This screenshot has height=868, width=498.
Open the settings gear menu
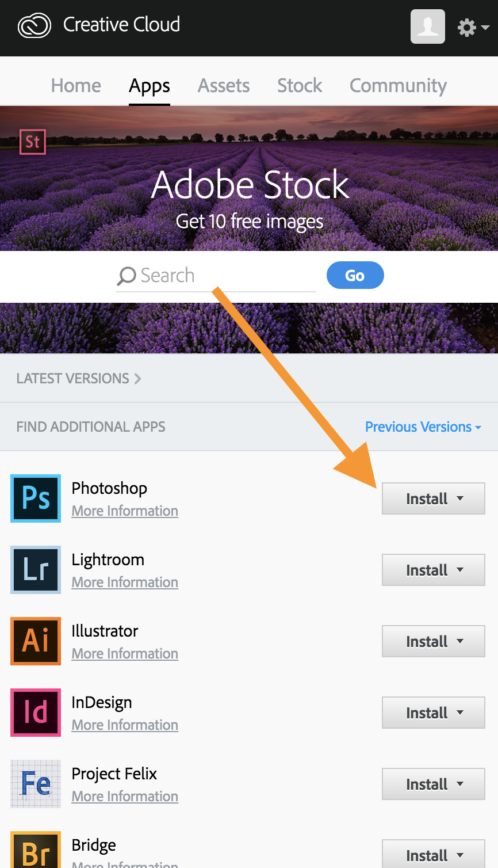coord(472,27)
